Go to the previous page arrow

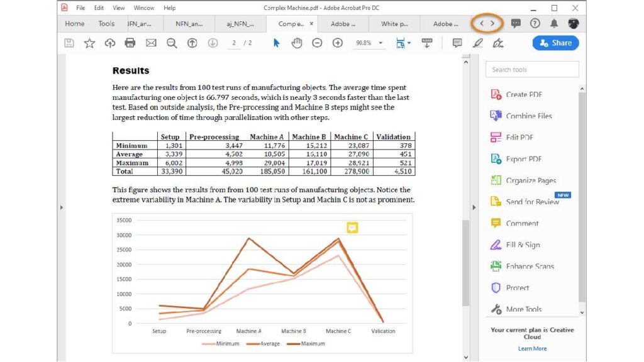click(192, 43)
